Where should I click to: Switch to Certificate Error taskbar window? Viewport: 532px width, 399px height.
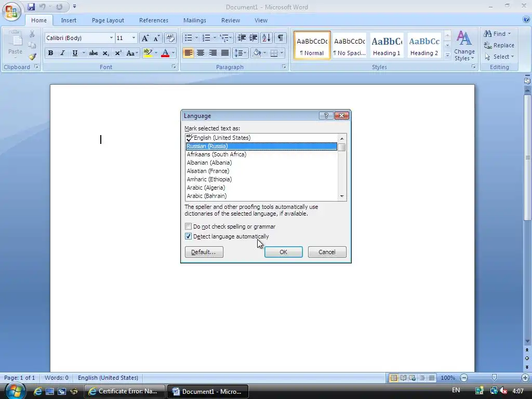125,391
